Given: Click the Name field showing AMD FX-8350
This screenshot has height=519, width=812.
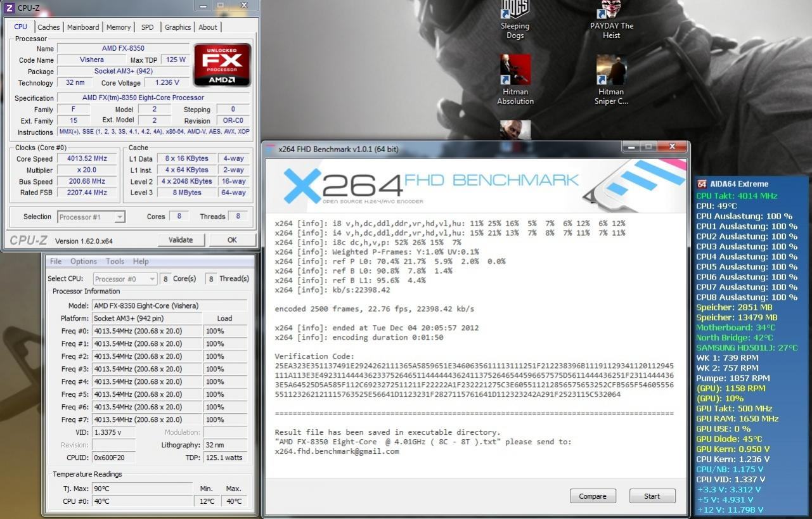Looking at the screenshot, I should coord(123,48).
